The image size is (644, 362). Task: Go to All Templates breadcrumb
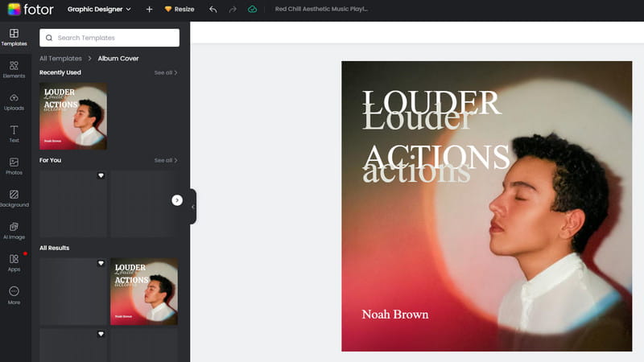point(60,59)
